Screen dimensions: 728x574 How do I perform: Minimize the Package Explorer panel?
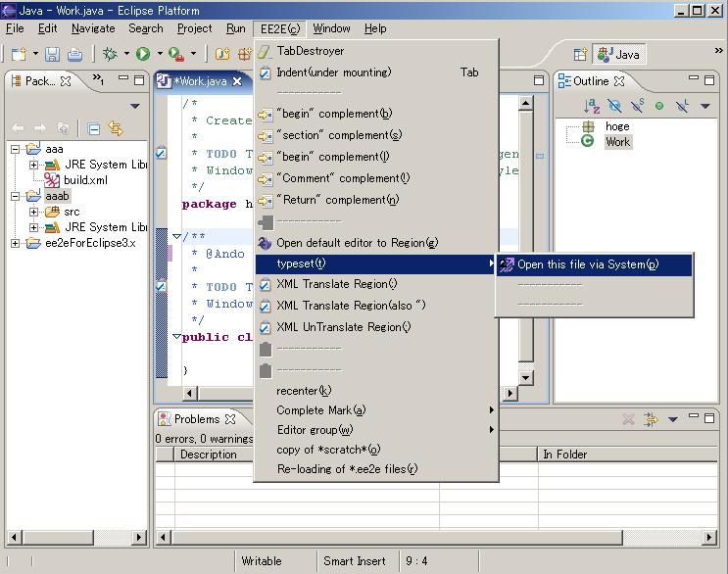point(123,78)
